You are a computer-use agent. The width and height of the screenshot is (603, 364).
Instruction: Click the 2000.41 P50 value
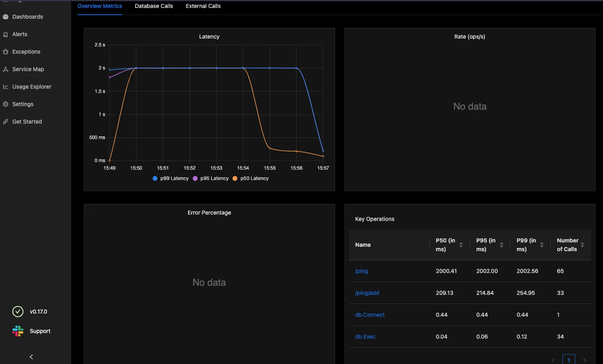pos(446,271)
